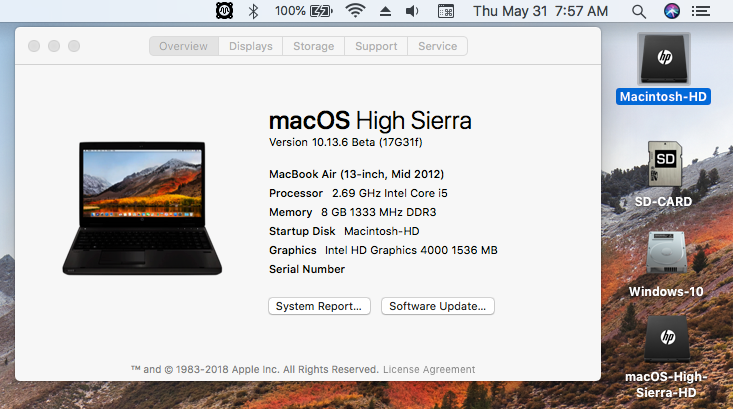Image resolution: width=733 pixels, height=409 pixels.
Task: Open the Wi-Fi status menu
Action: tap(355, 11)
